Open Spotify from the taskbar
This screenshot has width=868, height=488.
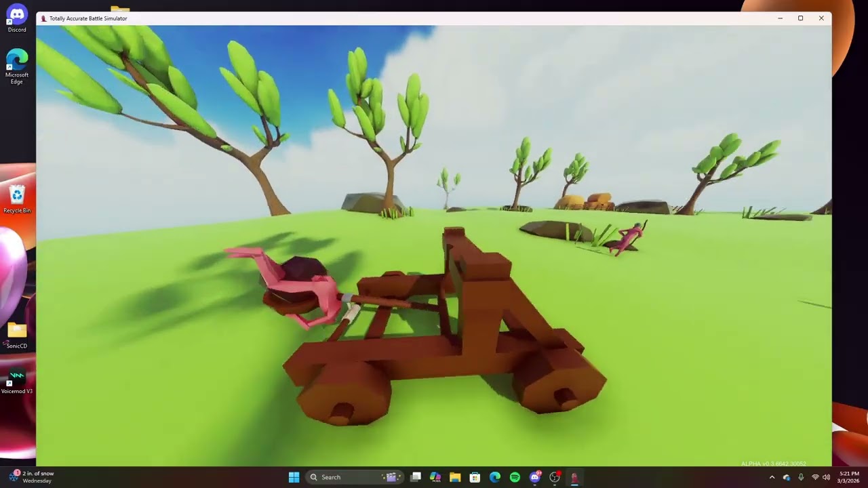point(515,477)
